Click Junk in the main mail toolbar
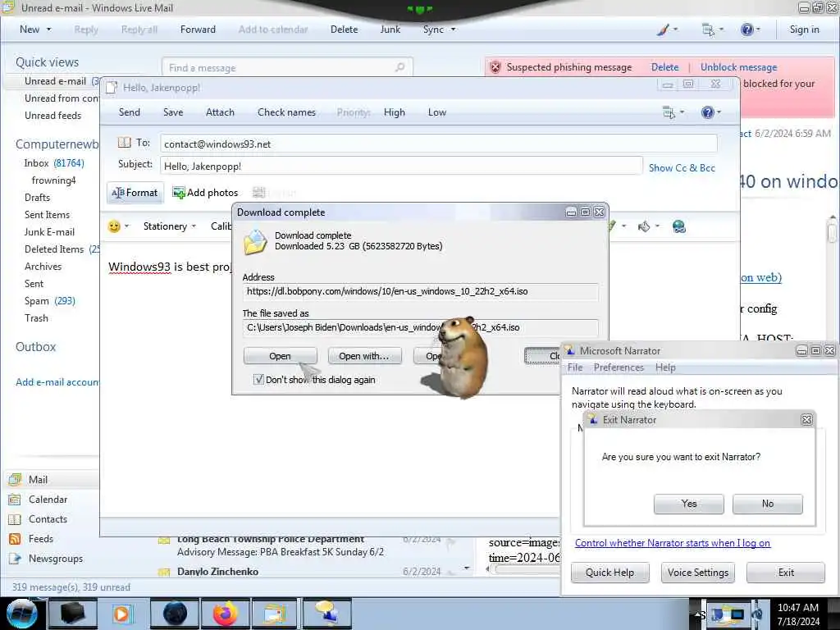The width and height of the screenshot is (840, 630). pyautogui.click(x=390, y=30)
